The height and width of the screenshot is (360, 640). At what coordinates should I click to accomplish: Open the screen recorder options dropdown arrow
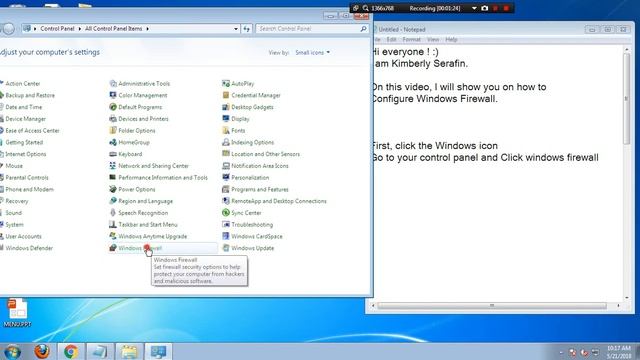[x=474, y=8]
